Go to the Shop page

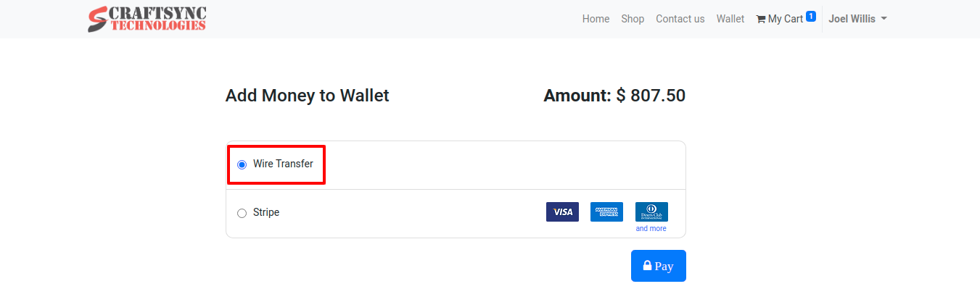point(633,19)
